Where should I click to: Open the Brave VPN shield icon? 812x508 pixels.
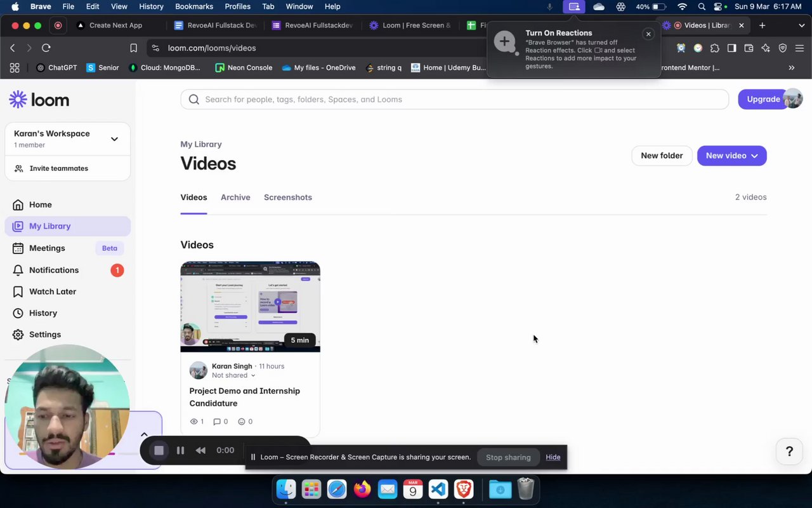tap(783, 48)
